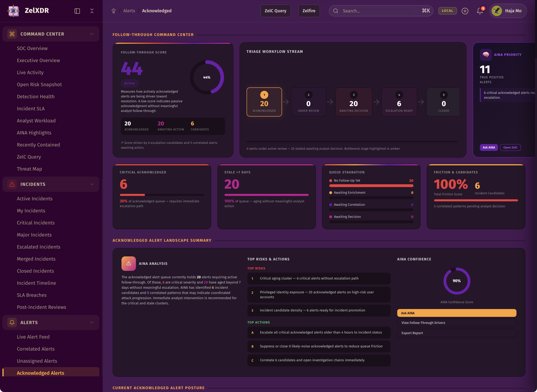Click the Export Report button
The image size is (537, 392).
tap(457, 333)
